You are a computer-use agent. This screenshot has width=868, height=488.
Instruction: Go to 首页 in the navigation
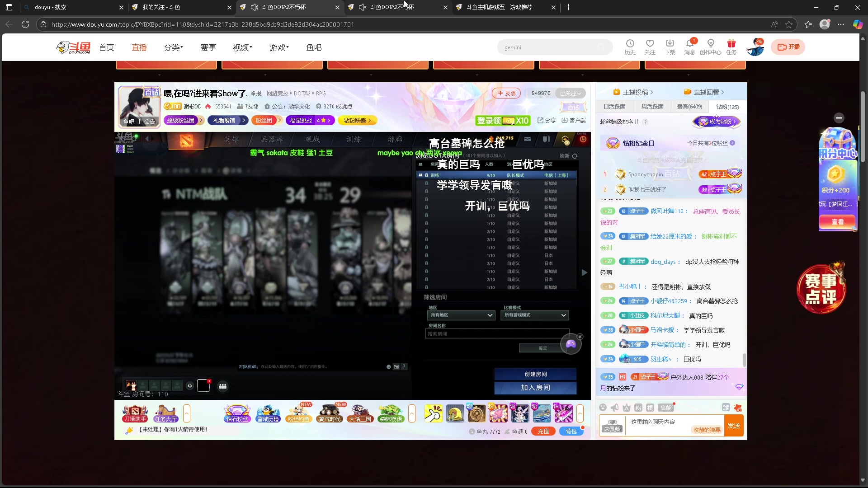point(107,47)
